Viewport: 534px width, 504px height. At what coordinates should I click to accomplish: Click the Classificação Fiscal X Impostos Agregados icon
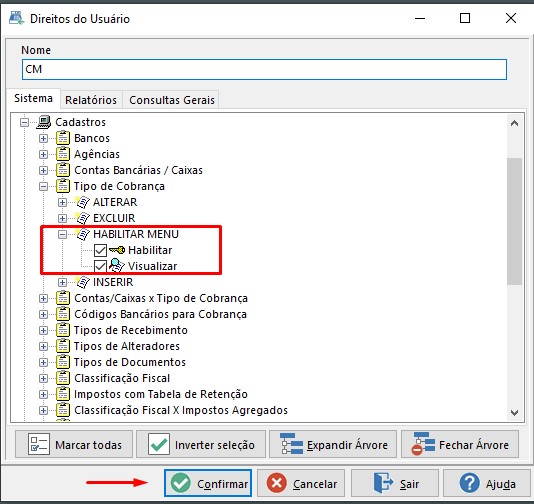point(63,410)
